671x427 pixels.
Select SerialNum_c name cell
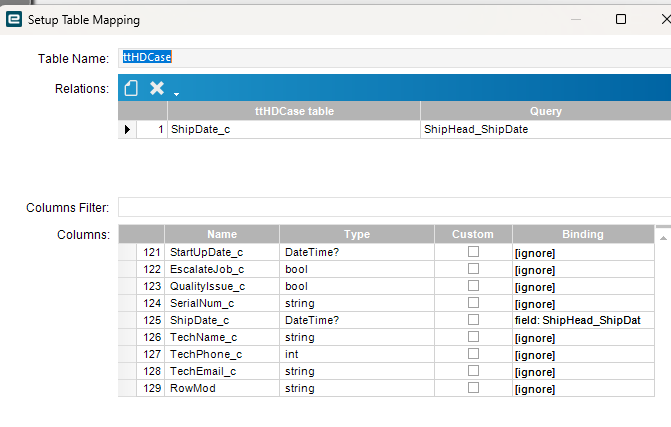(222, 303)
